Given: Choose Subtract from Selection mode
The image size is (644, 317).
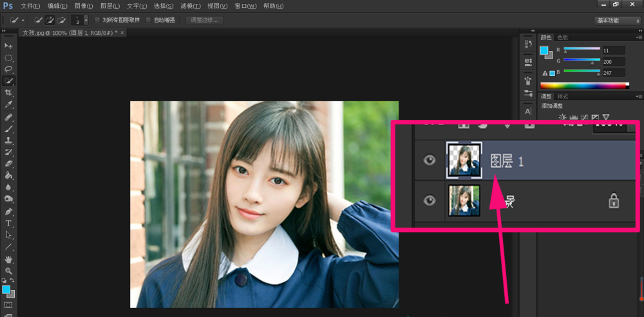Looking at the screenshot, I should point(62,20).
